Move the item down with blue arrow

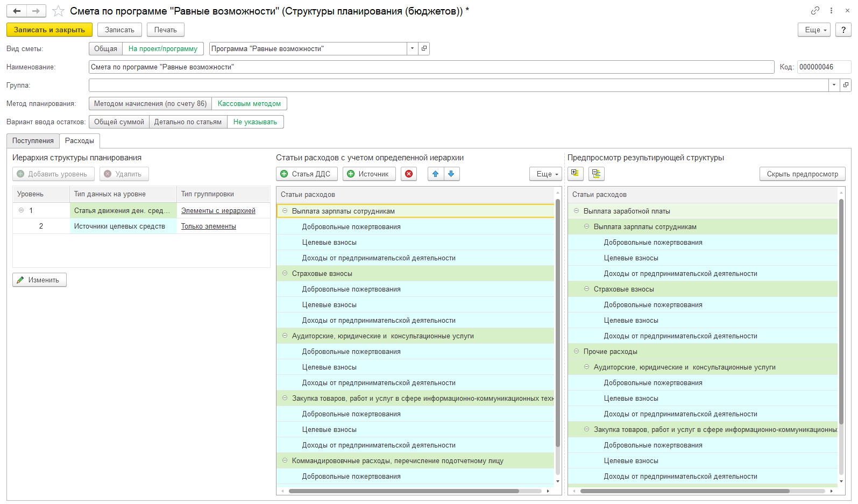click(x=451, y=174)
